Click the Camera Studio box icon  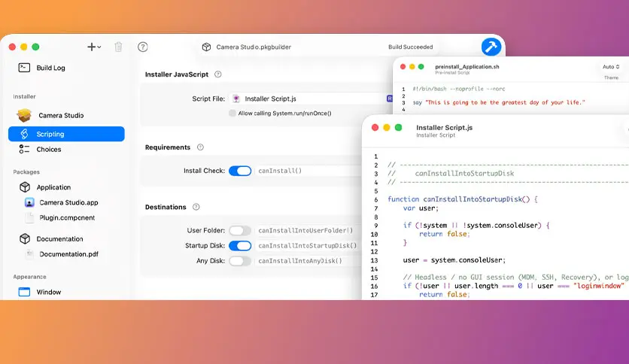tap(24, 115)
